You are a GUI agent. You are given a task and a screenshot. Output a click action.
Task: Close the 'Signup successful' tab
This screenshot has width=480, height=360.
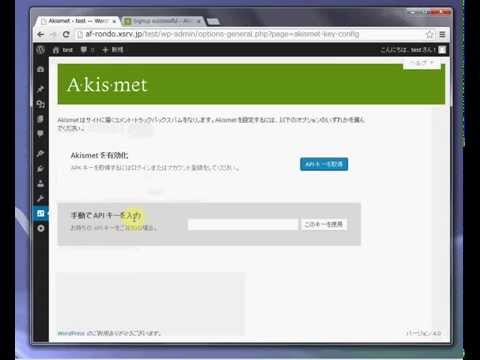pos(199,21)
